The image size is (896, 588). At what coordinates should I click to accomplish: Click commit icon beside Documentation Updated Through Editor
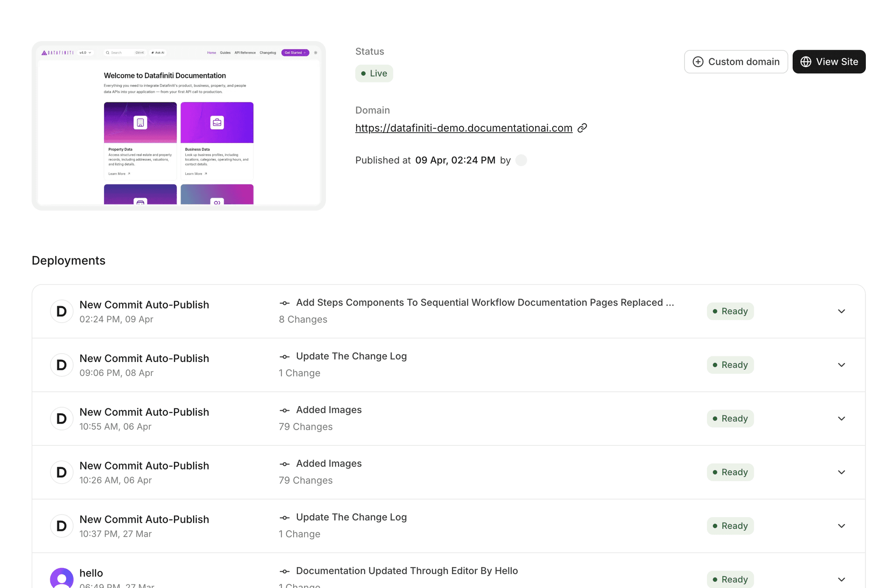tap(285, 571)
